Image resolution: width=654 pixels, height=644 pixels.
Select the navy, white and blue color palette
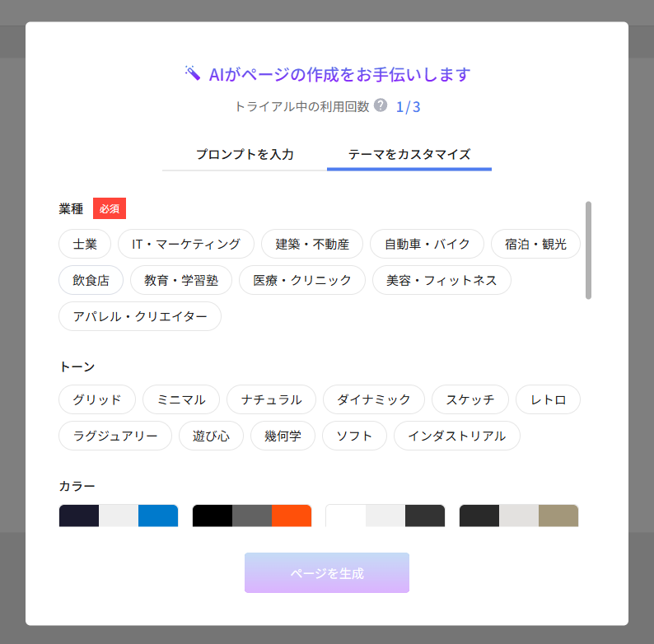[119, 516]
